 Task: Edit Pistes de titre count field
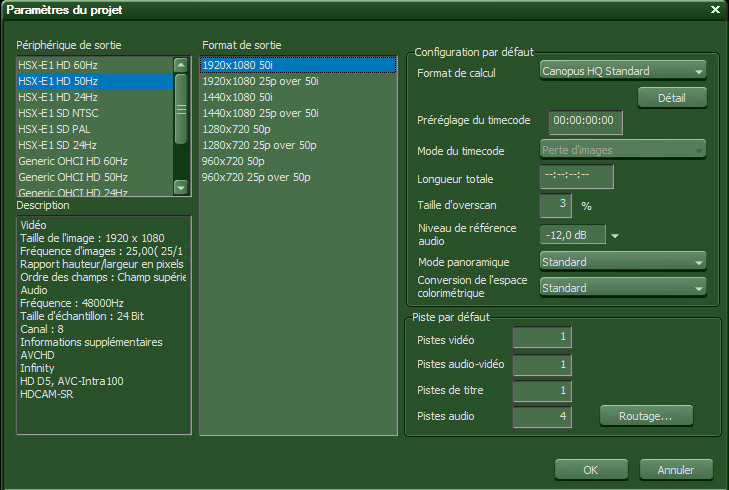542,391
